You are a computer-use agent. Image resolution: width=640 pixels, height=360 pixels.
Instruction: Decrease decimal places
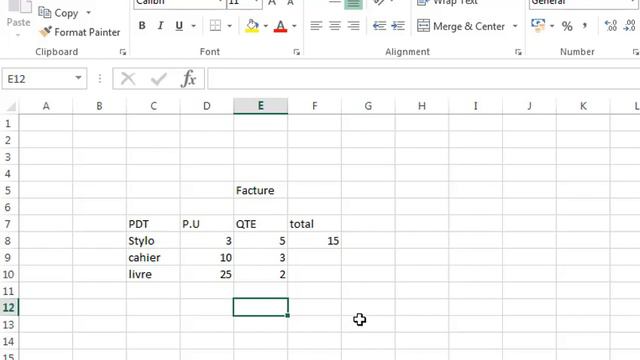coord(629,26)
